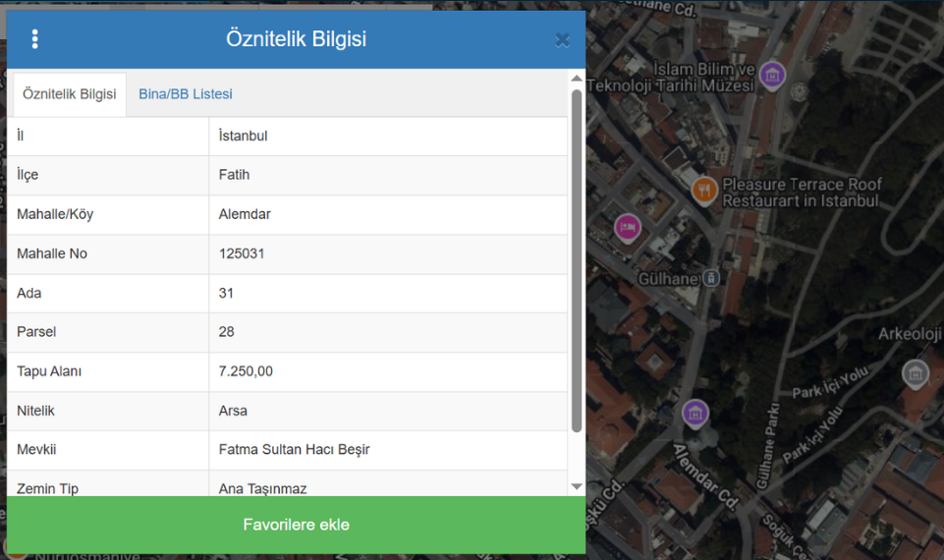The width and height of the screenshot is (944, 560).
Task: Click the vertical scrollbar thumb
Action: 577,260
